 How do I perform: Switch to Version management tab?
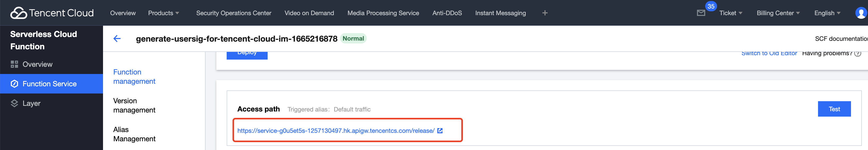tap(134, 105)
